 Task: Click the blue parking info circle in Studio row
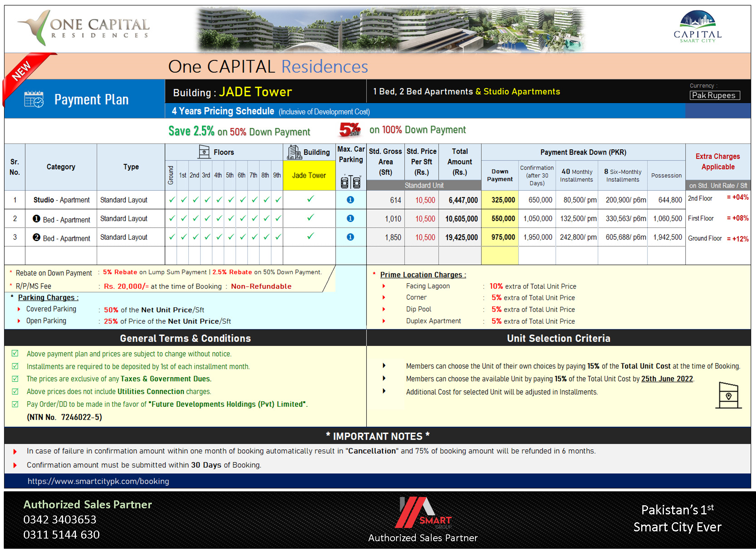[x=350, y=200]
